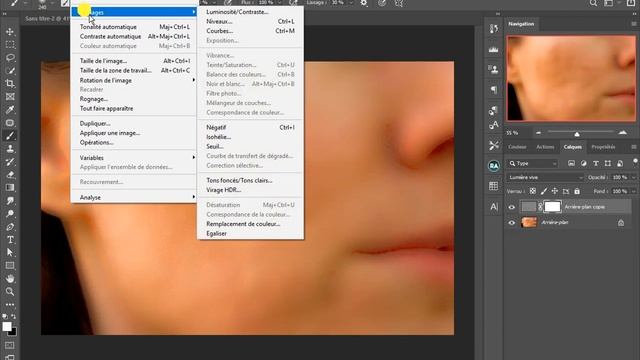Viewport: 640px width, 360px height.
Task: Open the Navigation panel options menu
Action: tap(634, 24)
